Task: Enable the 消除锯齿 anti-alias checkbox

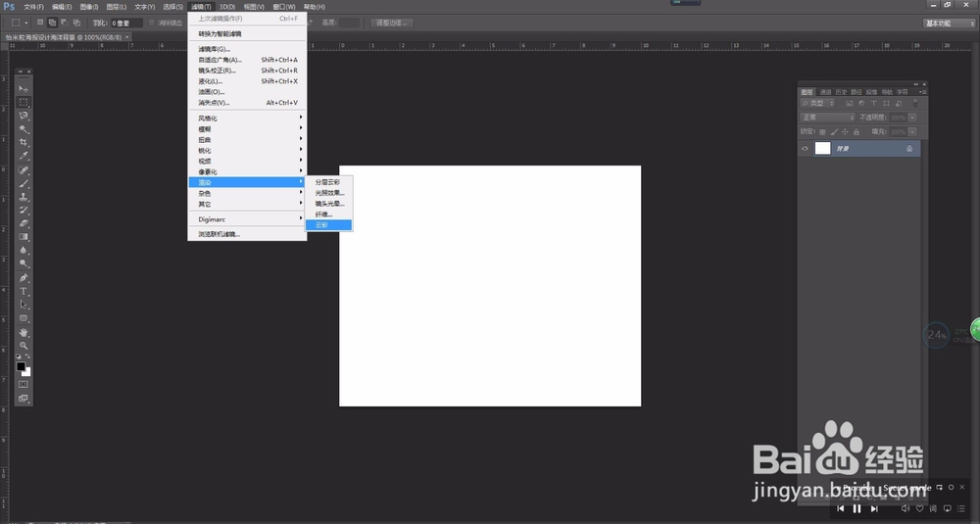Action: pos(152,24)
